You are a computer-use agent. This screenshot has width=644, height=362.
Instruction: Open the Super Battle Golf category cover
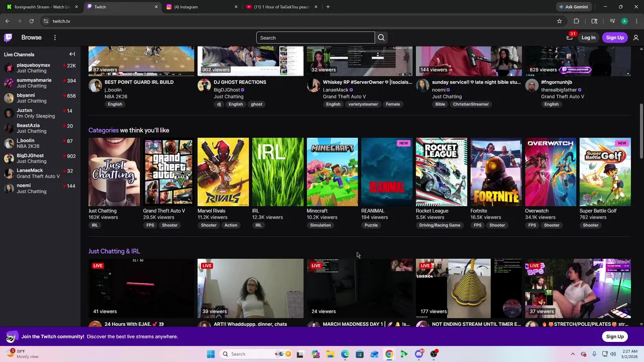(x=605, y=172)
